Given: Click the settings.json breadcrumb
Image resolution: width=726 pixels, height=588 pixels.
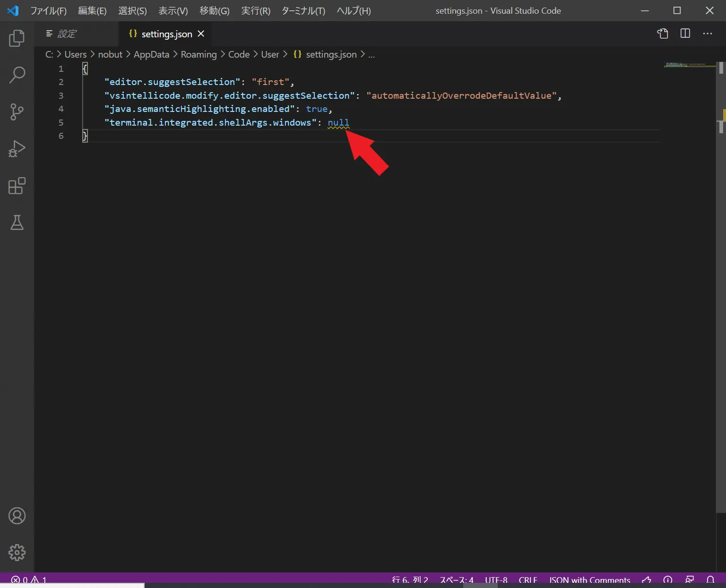Looking at the screenshot, I should coord(325,54).
